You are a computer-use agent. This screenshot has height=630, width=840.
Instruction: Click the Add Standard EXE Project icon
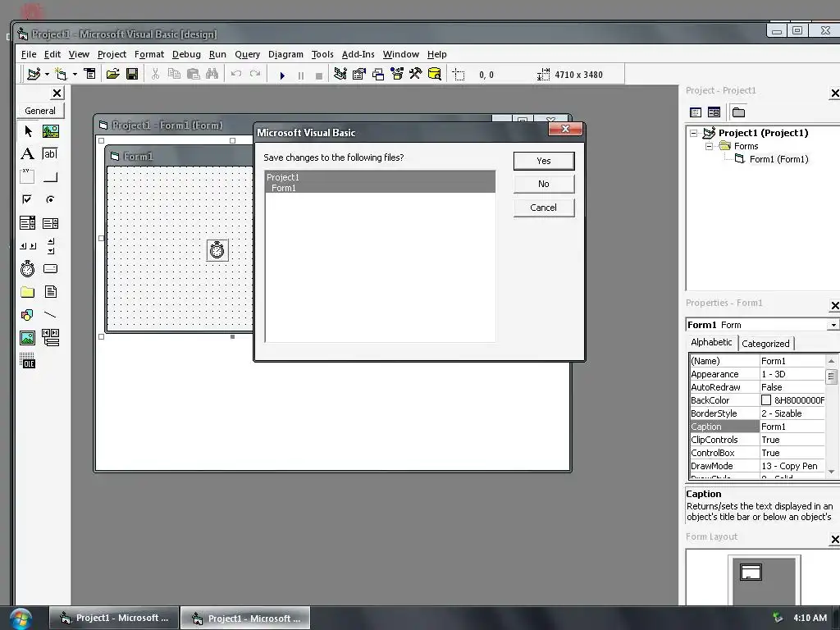coord(34,74)
